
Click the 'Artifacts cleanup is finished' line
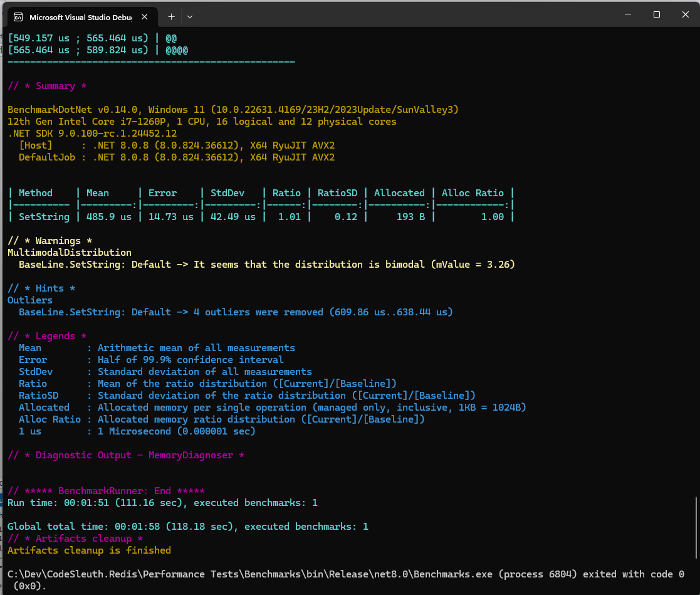(89, 550)
